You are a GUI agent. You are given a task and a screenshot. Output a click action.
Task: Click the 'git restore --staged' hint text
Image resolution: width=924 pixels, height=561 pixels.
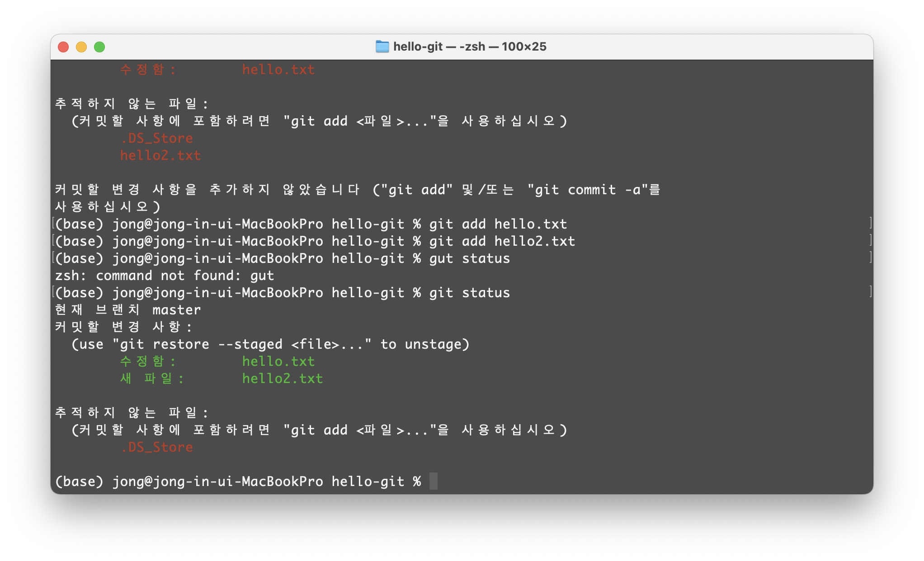[201, 344]
